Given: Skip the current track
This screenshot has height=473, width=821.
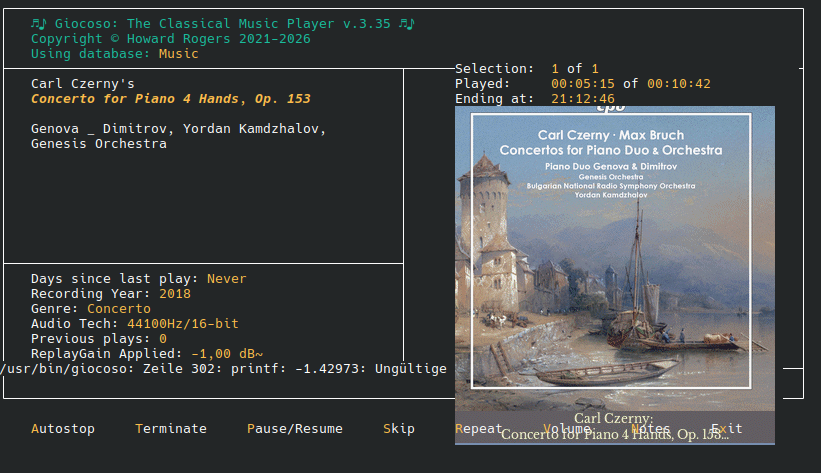Looking at the screenshot, I should tap(399, 429).
